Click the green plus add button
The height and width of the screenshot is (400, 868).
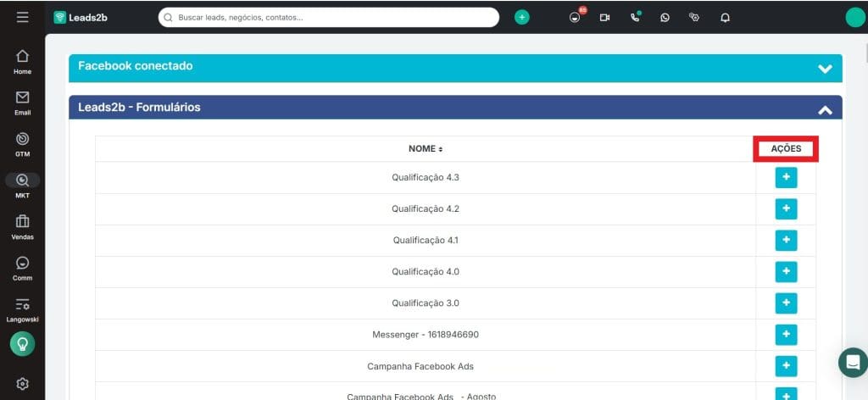(521, 17)
